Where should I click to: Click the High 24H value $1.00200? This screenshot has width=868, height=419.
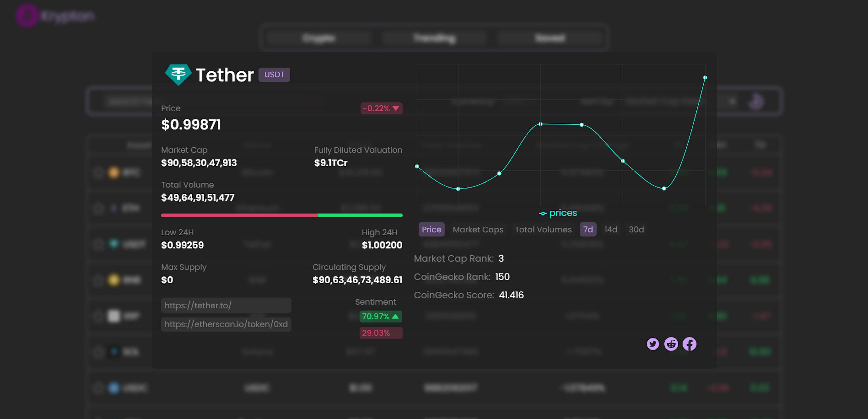point(382,245)
